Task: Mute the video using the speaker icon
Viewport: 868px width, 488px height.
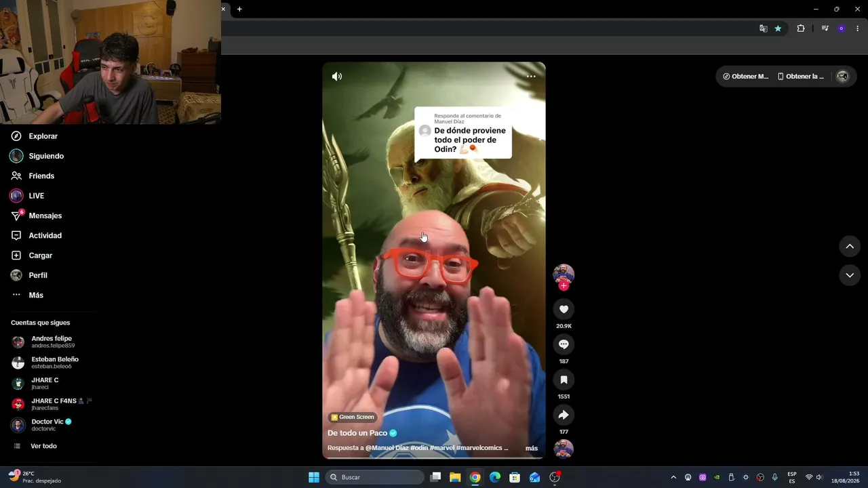Action: tap(337, 77)
